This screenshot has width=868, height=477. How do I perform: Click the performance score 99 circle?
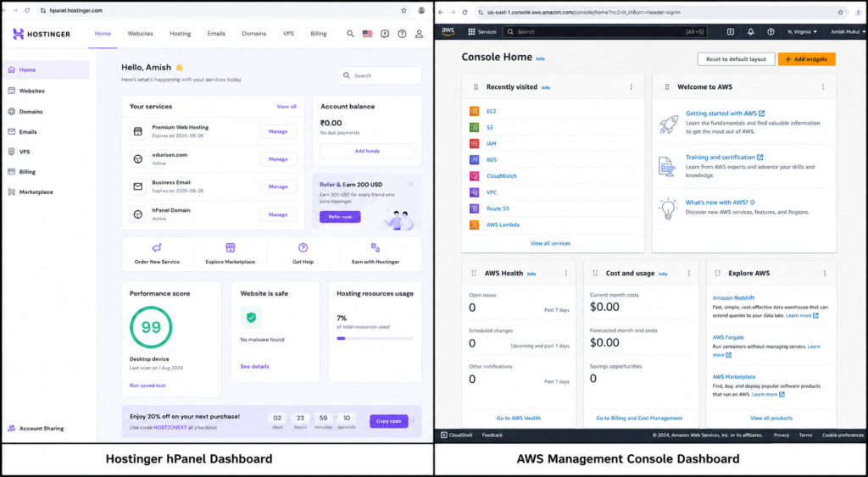(x=151, y=328)
